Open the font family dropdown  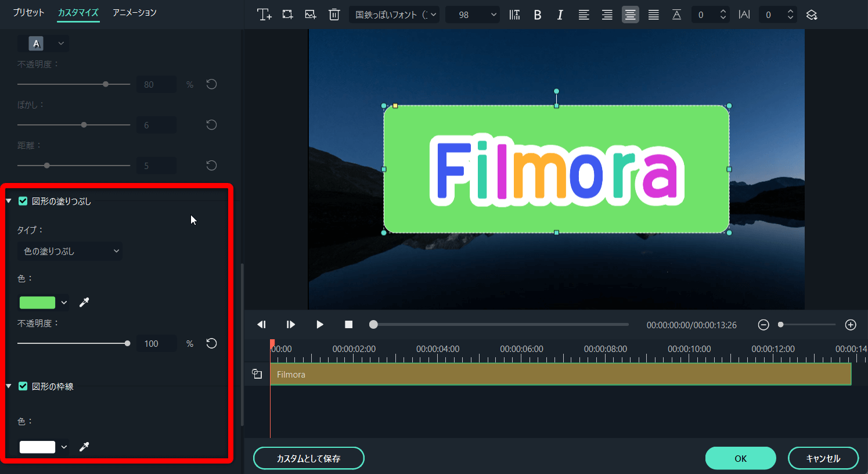[394, 15]
